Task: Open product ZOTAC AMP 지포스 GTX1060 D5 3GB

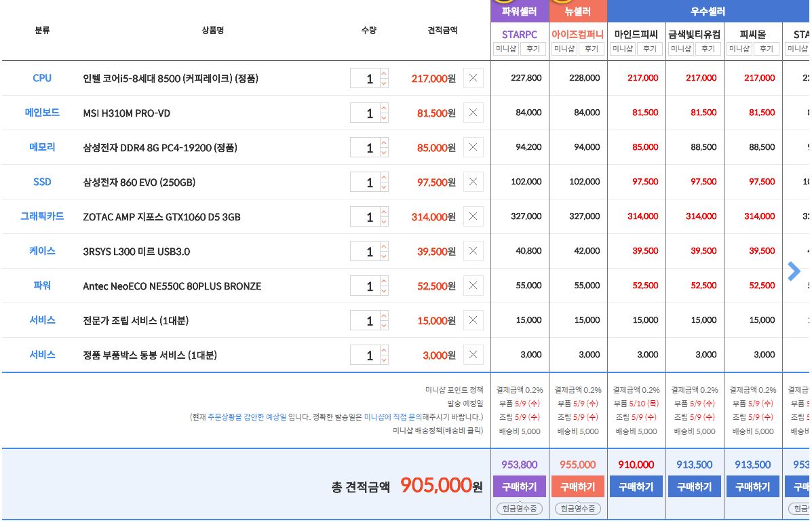Action: pos(161,217)
